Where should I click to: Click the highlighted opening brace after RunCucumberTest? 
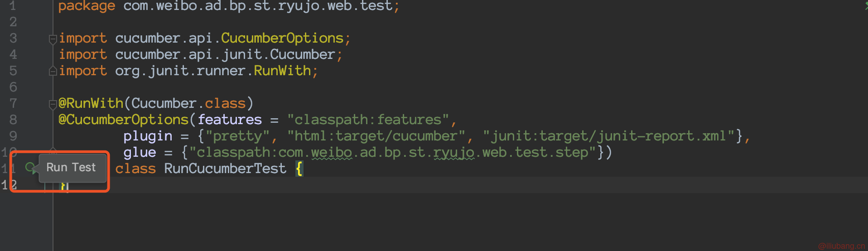click(x=299, y=169)
